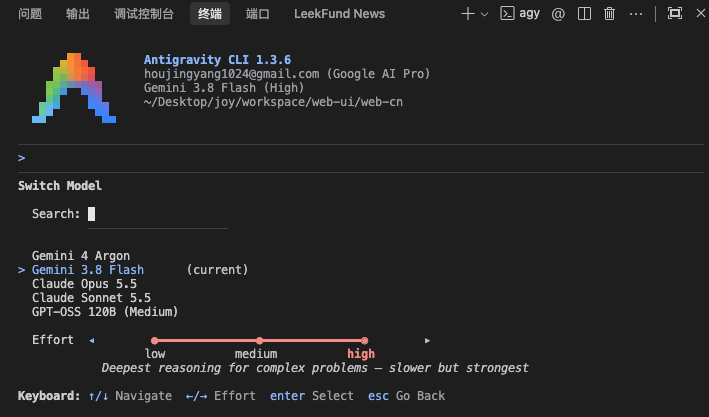Increase effort with right arrow

(427, 341)
